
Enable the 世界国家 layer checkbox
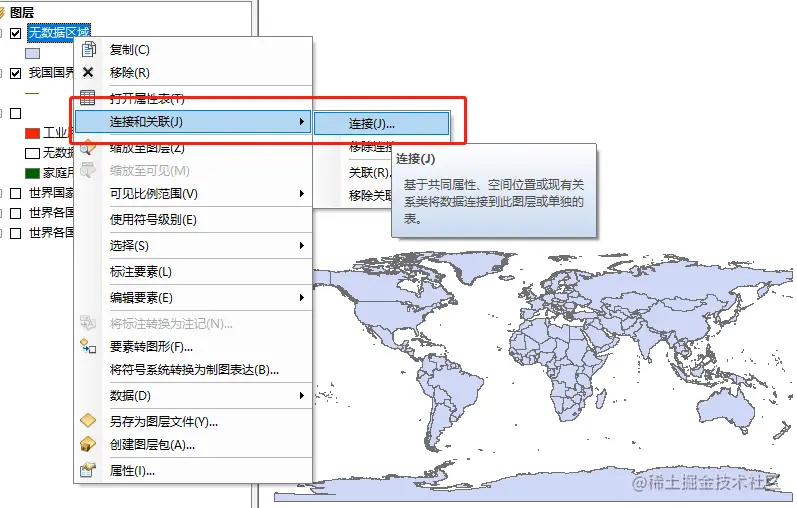[x=16, y=193]
